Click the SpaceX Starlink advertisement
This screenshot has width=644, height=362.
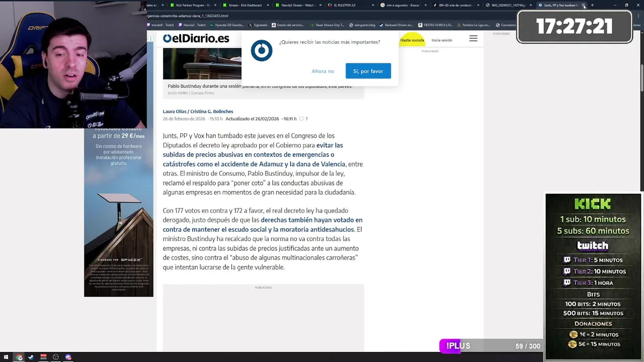(x=119, y=212)
